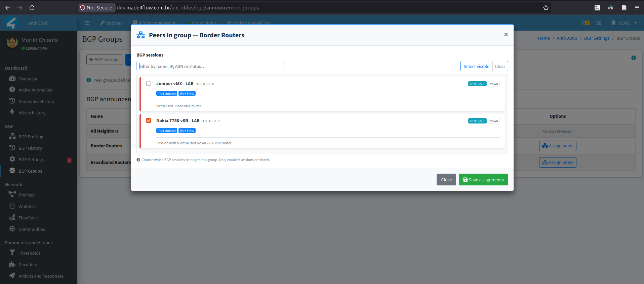Click the down status badge for Nokia 7750
The image size is (644, 284).
[x=494, y=121]
